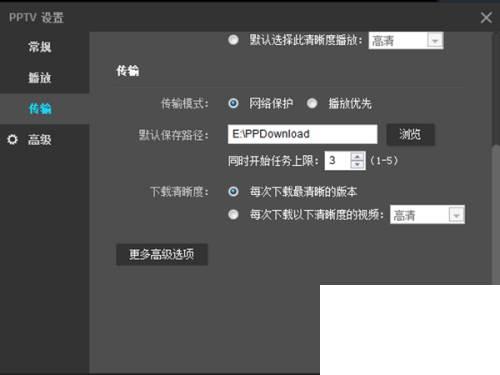This screenshot has height=375, width=500.
Task: Click the (1-5) range hint text
Action: [384, 161]
